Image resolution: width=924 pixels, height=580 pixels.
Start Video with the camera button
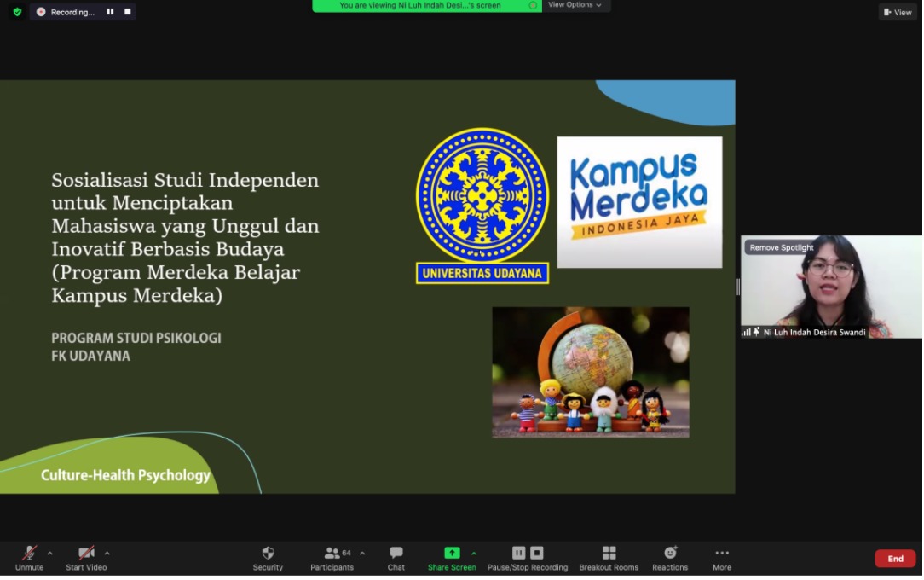86,558
